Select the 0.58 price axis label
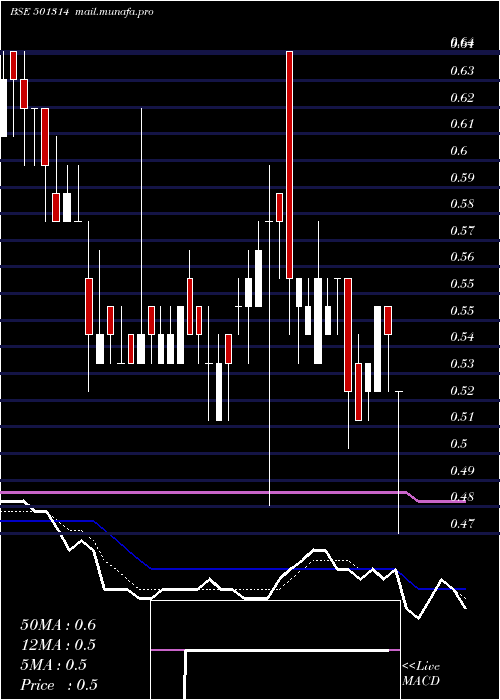Viewport: 500px width, 700px height. 462,204
